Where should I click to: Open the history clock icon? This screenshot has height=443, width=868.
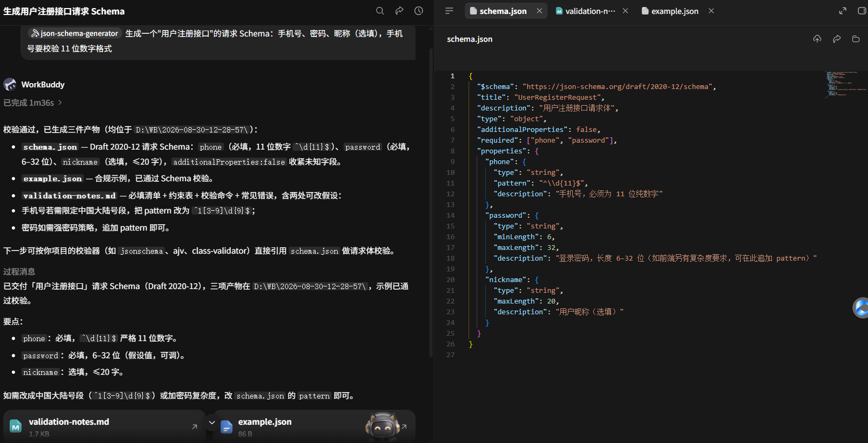click(x=419, y=11)
